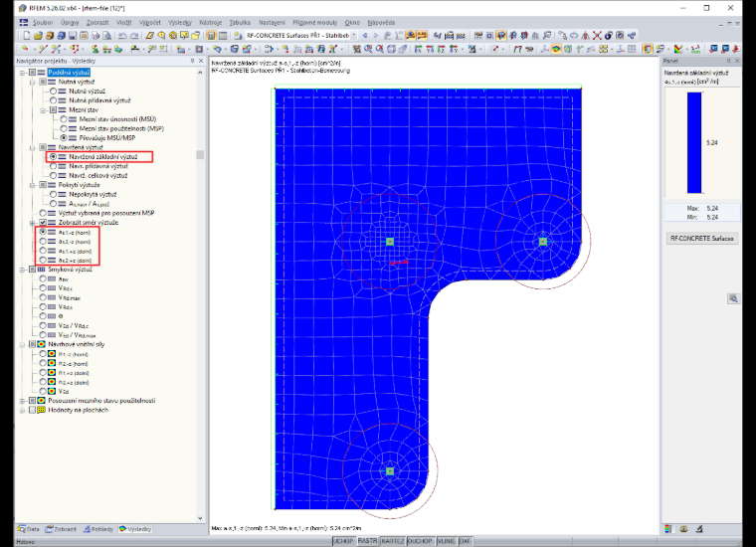Open the Výsledky menu
The height and width of the screenshot is (547, 756).
[x=180, y=23]
